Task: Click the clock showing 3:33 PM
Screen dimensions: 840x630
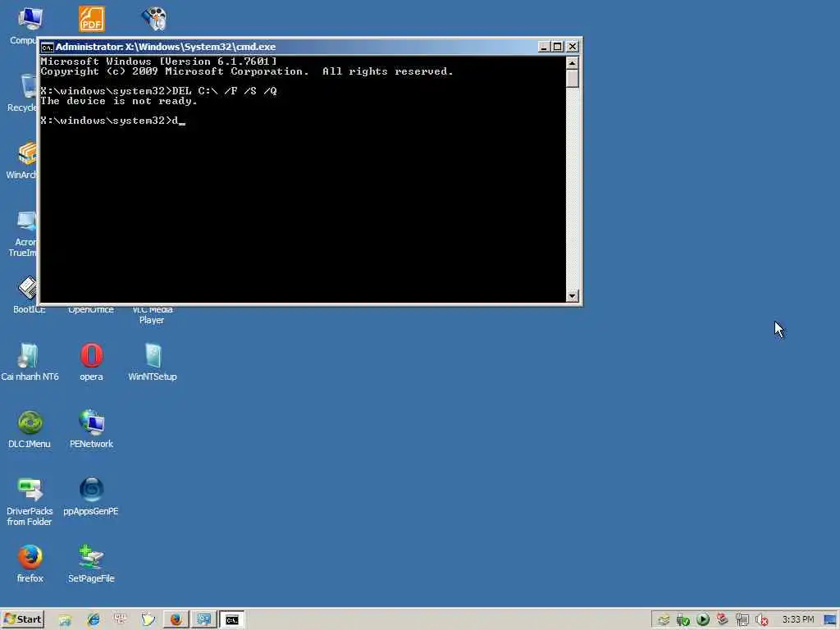Action: [x=797, y=619]
